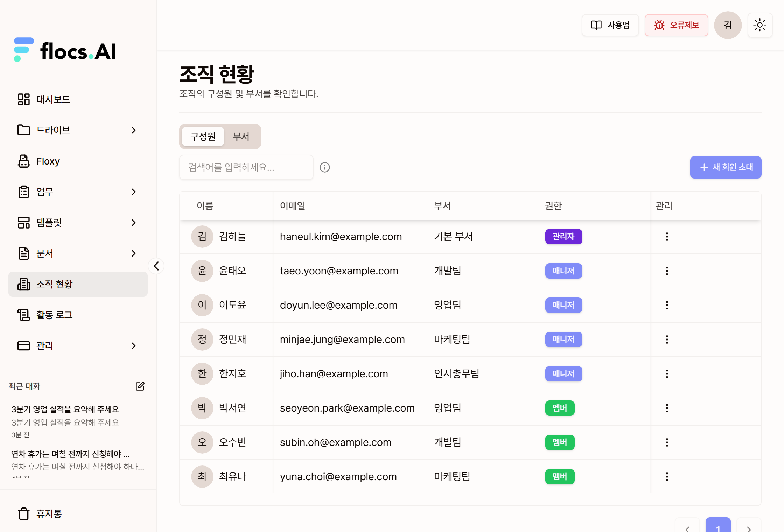Open recent chat 3분기 영업 실적을 요약해 주세요
Image resolution: width=784 pixels, height=532 pixels.
(x=78, y=421)
